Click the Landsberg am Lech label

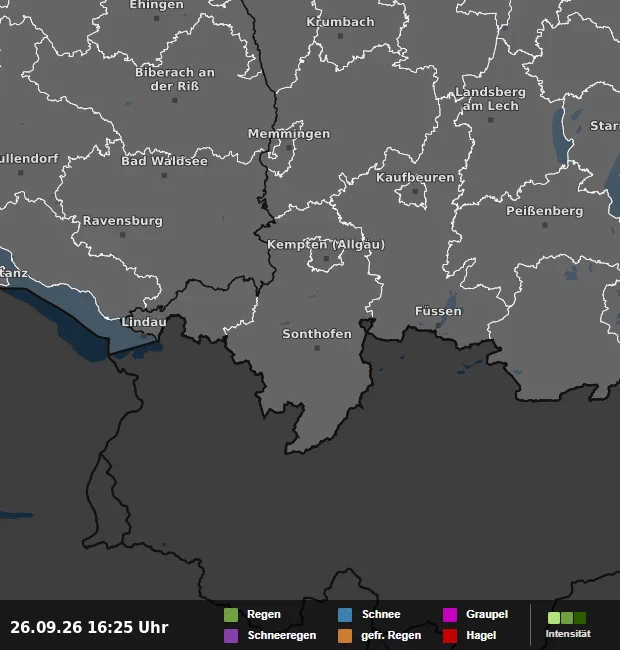[490, 99]
